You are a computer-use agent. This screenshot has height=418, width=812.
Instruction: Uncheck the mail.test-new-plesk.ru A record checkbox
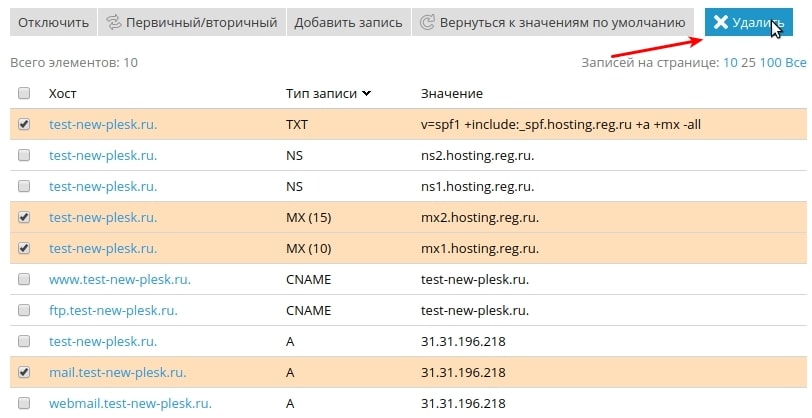(x=24, y=372)
